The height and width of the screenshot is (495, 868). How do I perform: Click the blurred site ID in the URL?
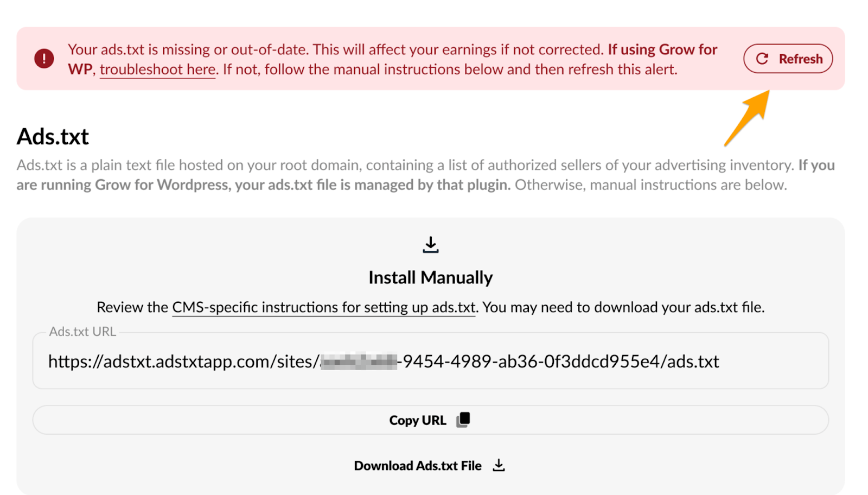point(358,361)
